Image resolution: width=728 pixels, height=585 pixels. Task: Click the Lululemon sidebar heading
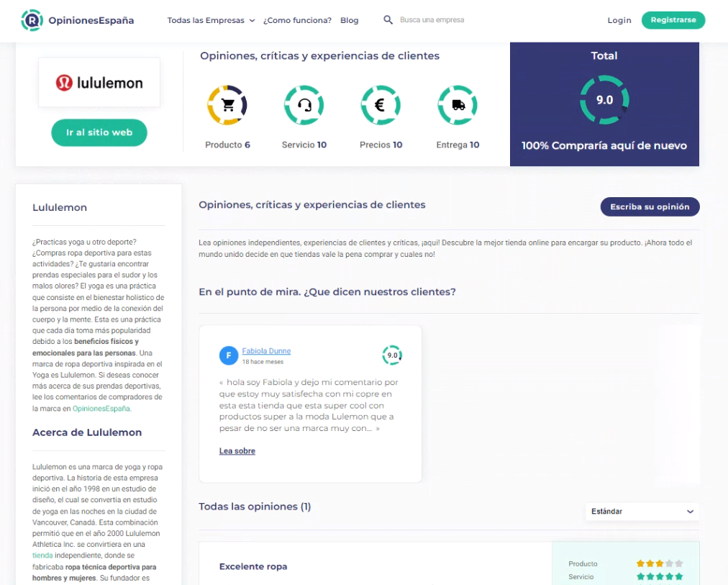(60, 207)
